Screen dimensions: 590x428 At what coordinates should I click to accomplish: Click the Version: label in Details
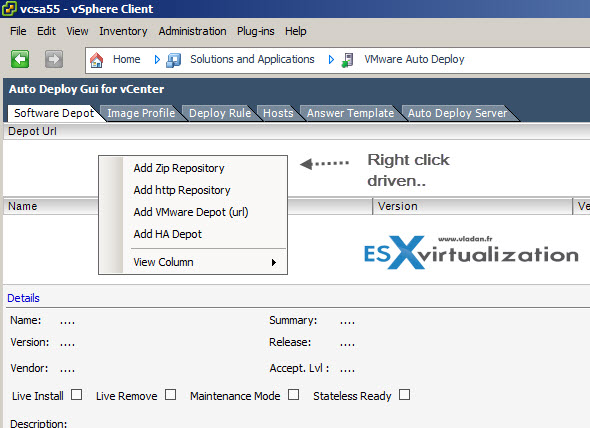30,342
